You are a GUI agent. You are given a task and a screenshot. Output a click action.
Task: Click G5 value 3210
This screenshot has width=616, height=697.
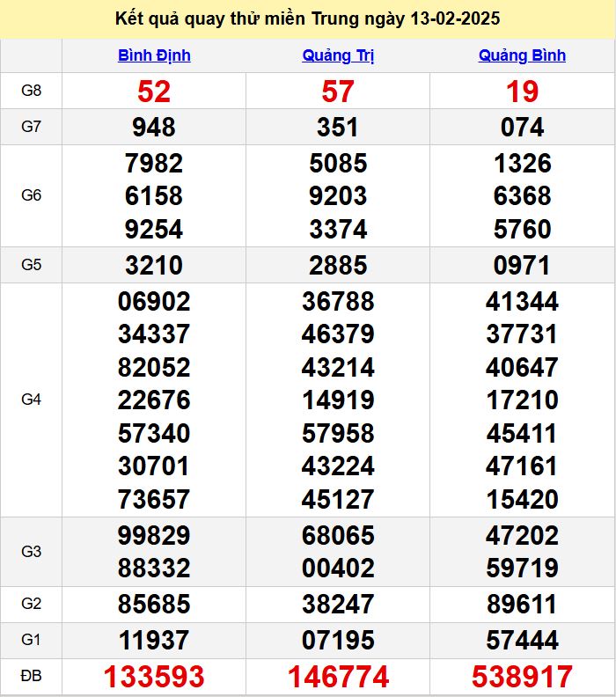[x=154, y=266]
